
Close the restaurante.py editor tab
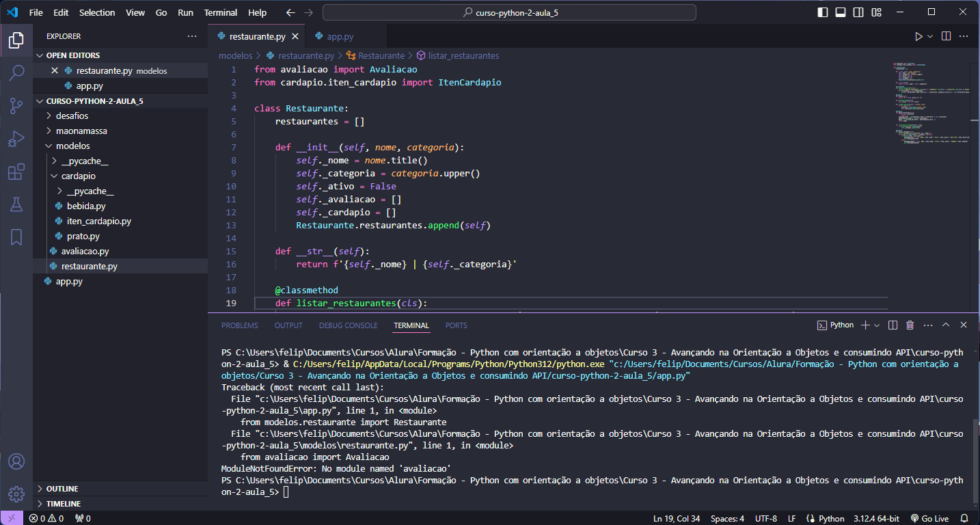(295, 37)
